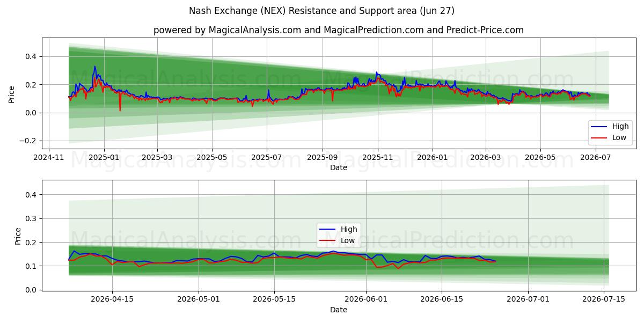Click the '2026-01' x-axis label
This screenshot has height=322, width=644.
[x=433, y=157]
